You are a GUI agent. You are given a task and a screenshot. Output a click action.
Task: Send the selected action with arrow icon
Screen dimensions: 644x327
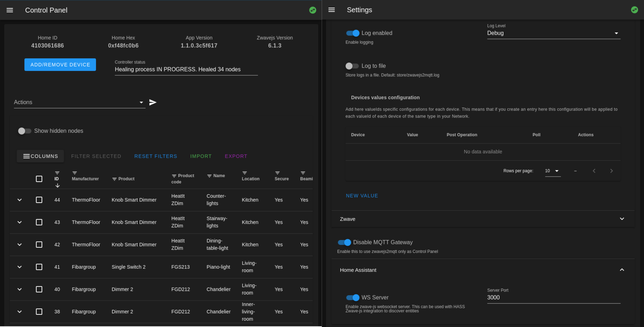[153, 102]
